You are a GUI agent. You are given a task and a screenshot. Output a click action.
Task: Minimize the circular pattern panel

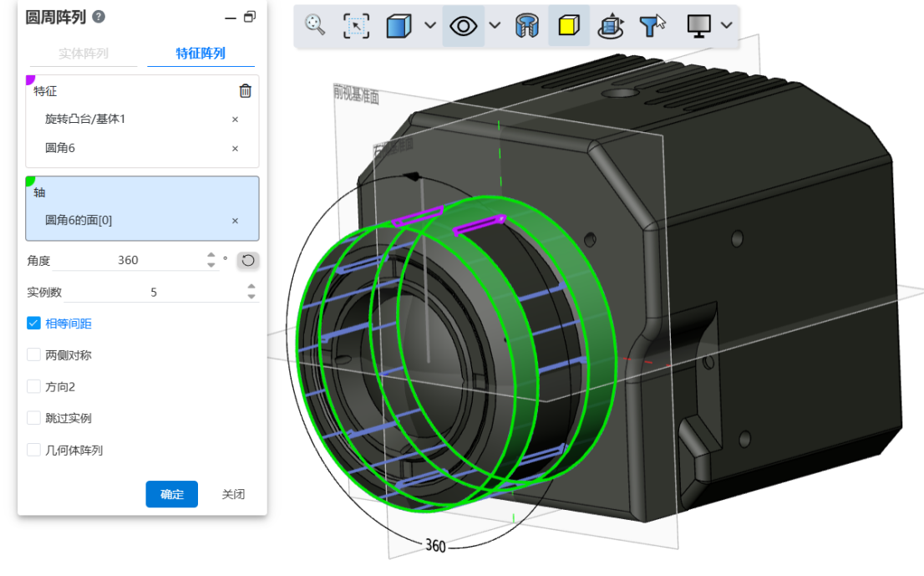[231, 18]
